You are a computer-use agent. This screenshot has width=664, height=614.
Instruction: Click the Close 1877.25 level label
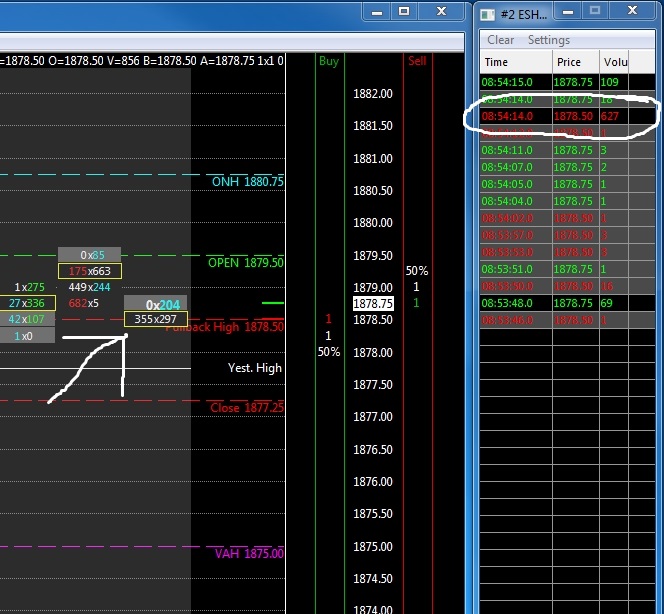coord(247,408)
